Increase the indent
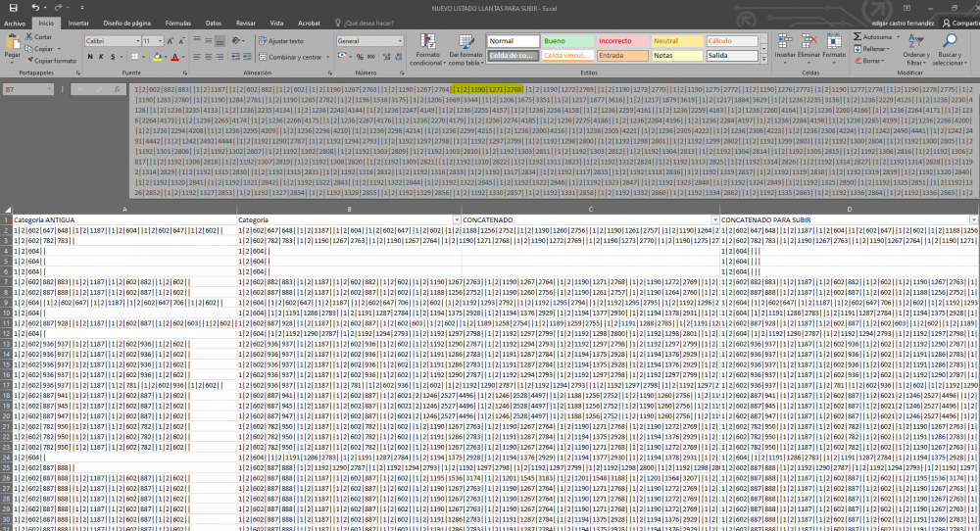Viewport: 980px width, 531px height. tap(247, 57)
